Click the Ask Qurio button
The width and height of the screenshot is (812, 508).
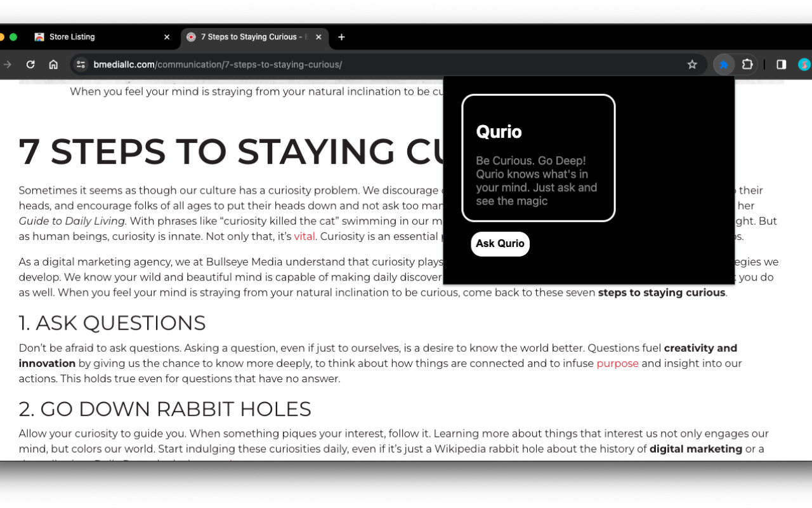[x=500, y=244]
